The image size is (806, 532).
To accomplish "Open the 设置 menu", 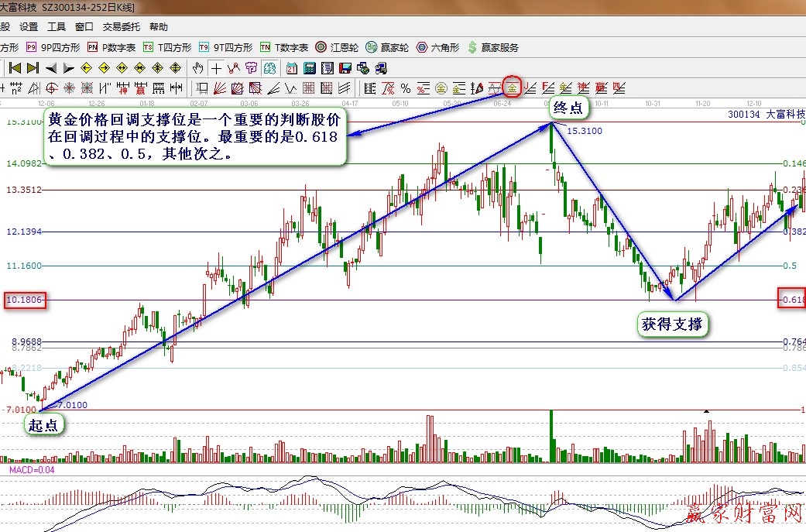I will coord(29,26).
